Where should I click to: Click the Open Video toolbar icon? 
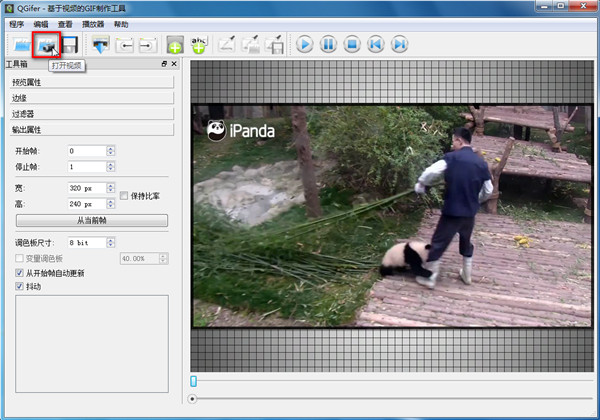point(46,45)
